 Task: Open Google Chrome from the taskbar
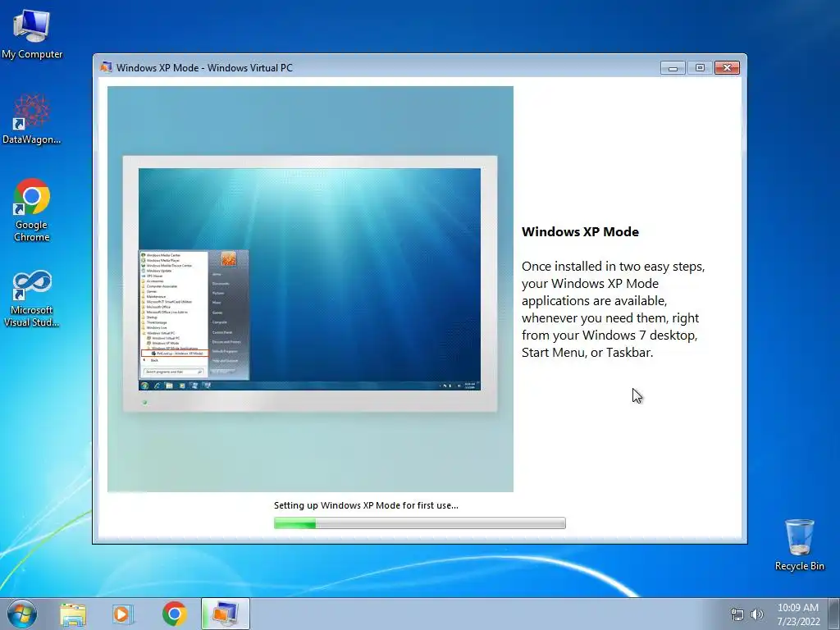174,614
